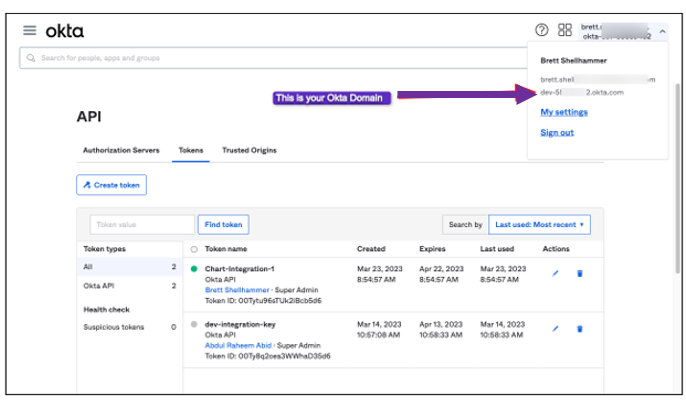Click the green status dot for Chart-integration-1

point(194,269)
